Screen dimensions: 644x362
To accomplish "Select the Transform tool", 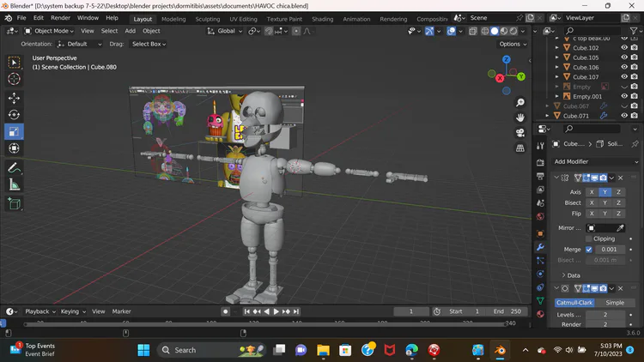I will pos(14,148).
